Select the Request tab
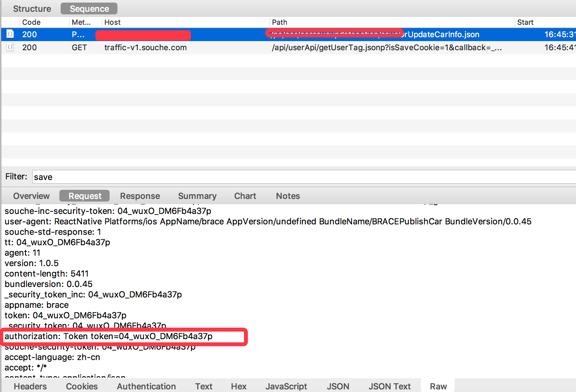The image size is (576, 392). 84,196
